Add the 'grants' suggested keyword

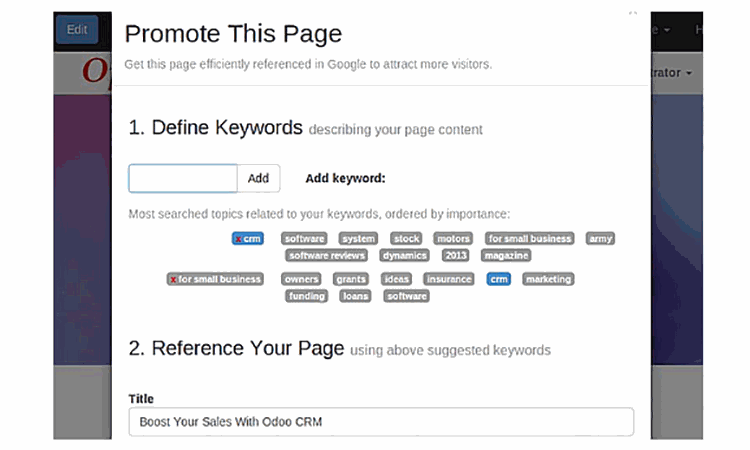pyautogui.click(x=351, y=279)
